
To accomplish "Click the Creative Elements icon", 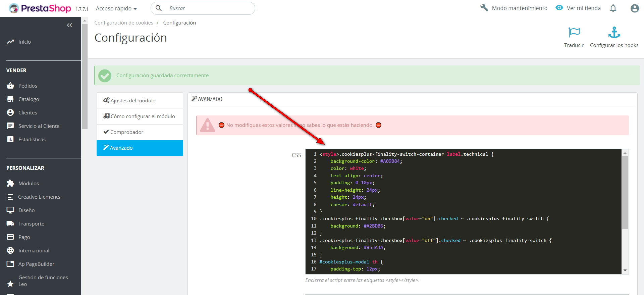I will 10,197.
